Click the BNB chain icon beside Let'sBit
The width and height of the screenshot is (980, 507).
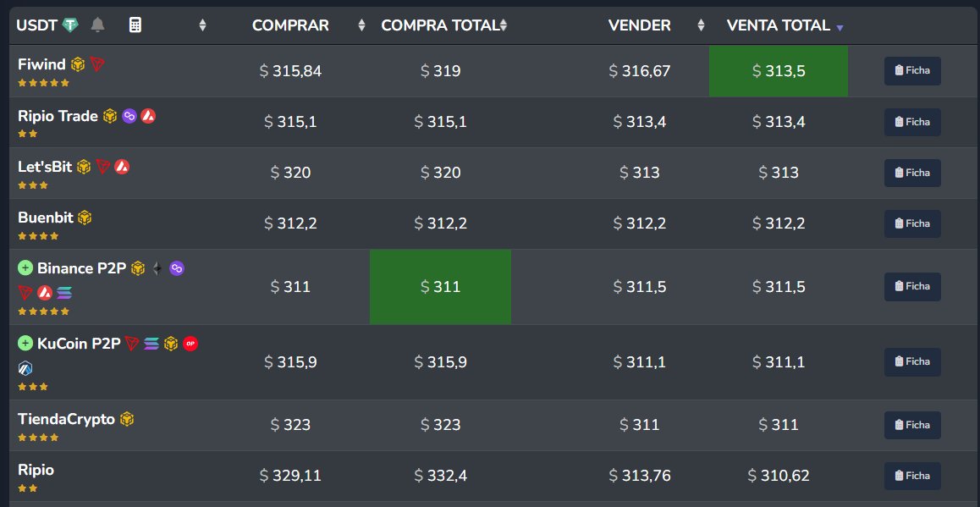pos(84,167)
